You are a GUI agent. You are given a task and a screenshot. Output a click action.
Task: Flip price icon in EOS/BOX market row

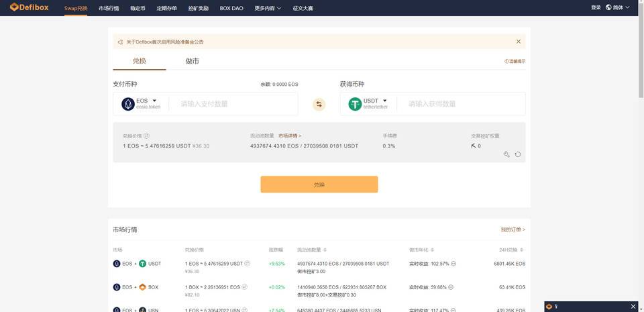244,287
